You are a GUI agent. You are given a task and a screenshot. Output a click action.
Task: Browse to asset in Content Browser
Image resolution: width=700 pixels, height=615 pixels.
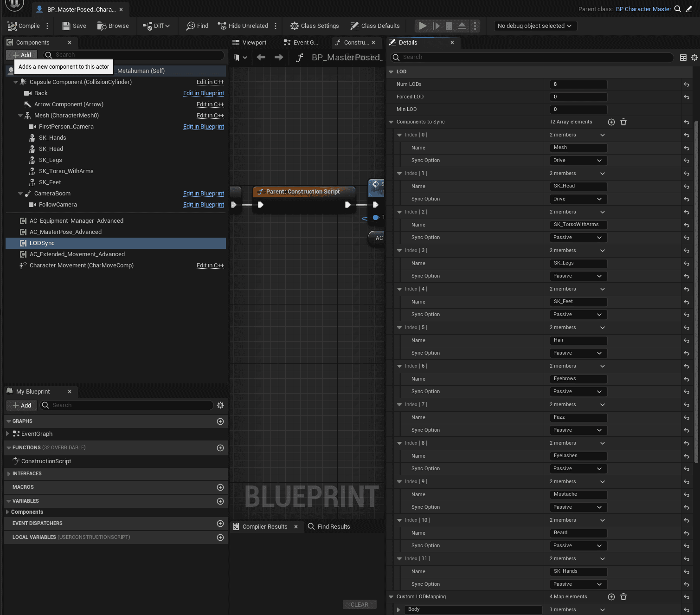pyautogui.click(x=113, y=26)
